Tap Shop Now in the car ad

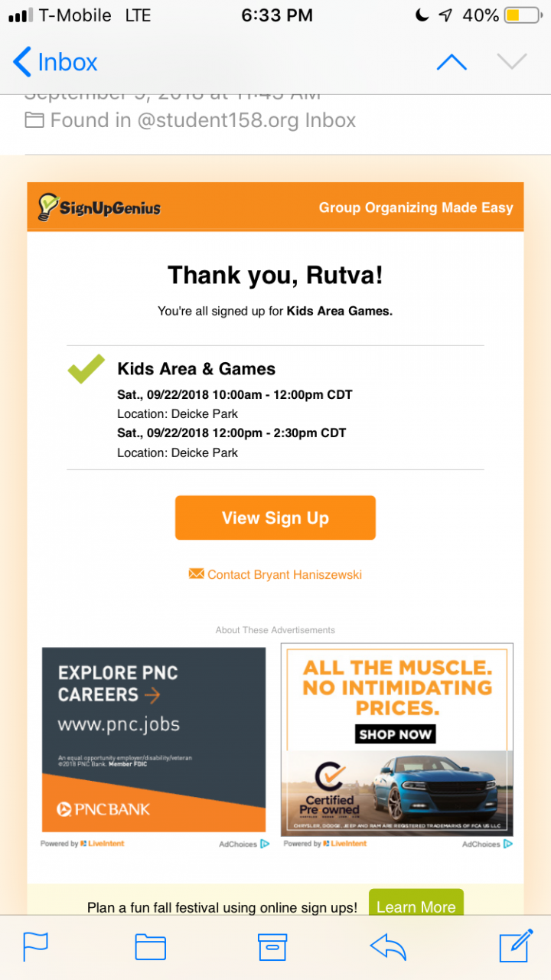tap(396, 734)
